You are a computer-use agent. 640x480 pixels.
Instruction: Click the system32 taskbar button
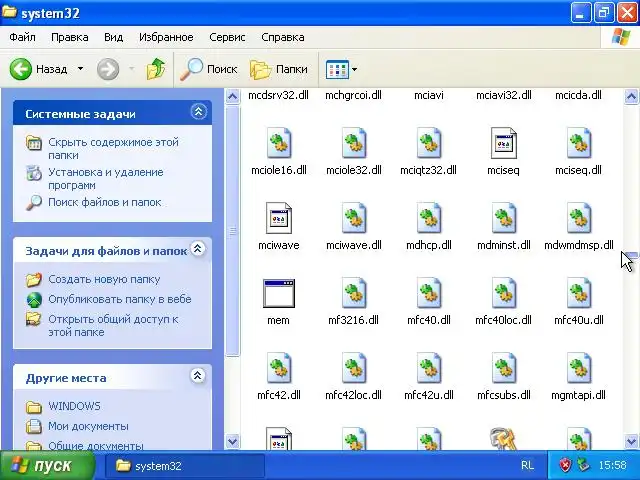(x=185, y=466)
